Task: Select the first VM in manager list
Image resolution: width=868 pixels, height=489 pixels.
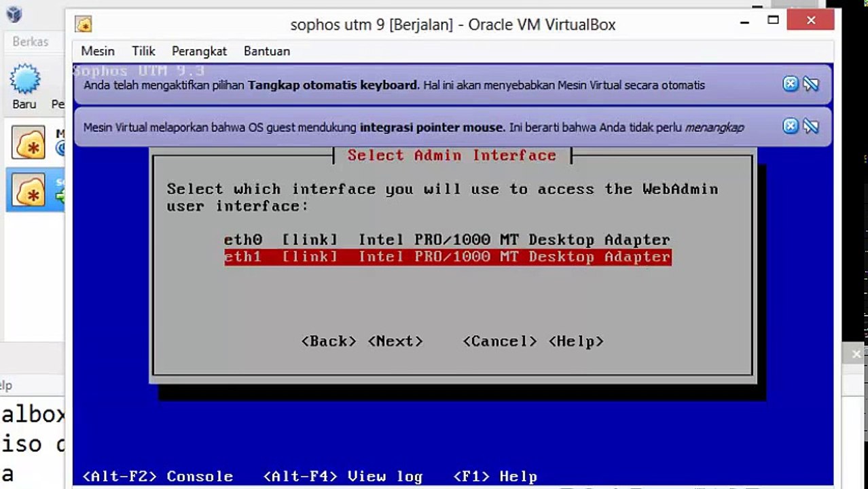Action: click(35, 142)
